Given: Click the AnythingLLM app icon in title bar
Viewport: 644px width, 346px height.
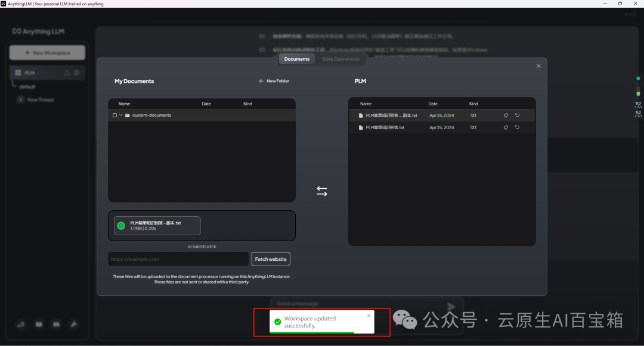Looking at the screenshot, I should click(x=4, y=4).
